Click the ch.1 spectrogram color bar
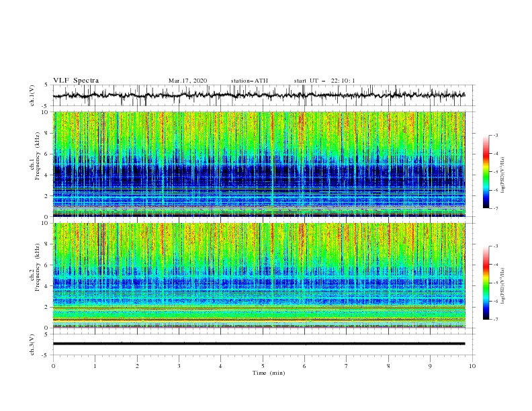This screenshot has width=532, height=411. click(x=486, y=171)
